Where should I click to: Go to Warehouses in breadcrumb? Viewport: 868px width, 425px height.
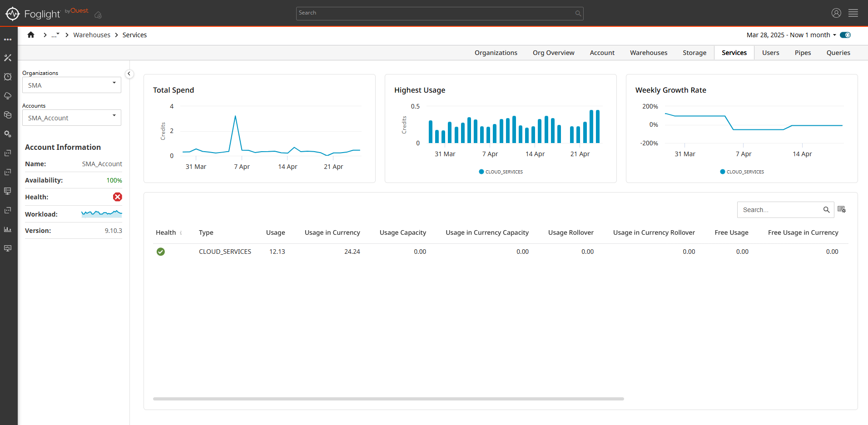coord(92,35)
